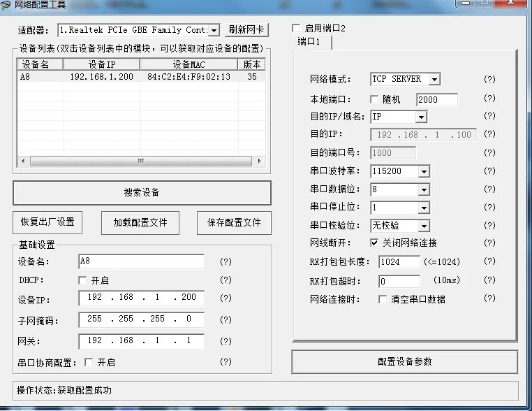532x411 pixels.
Task: Open help (?) for 网络连接时
Action: (489, 298)
